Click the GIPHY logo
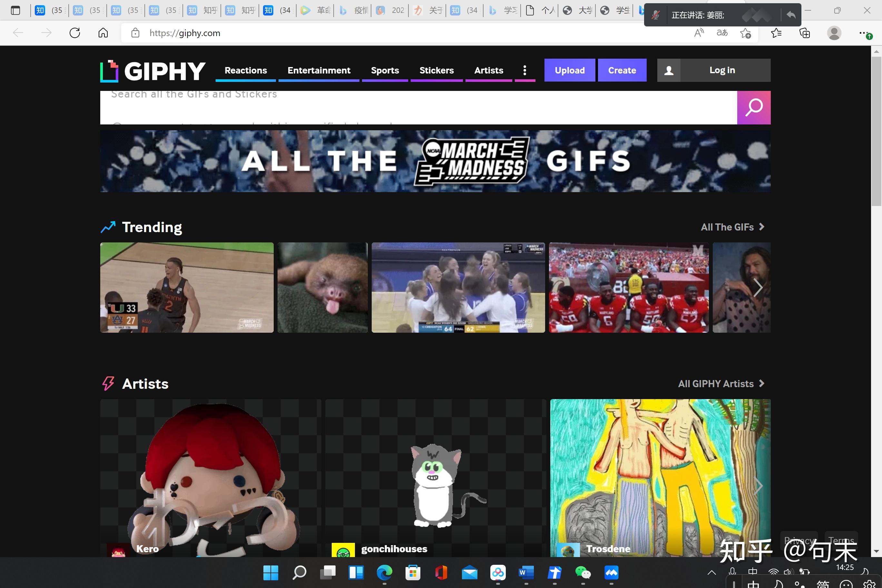 point(152,71)
